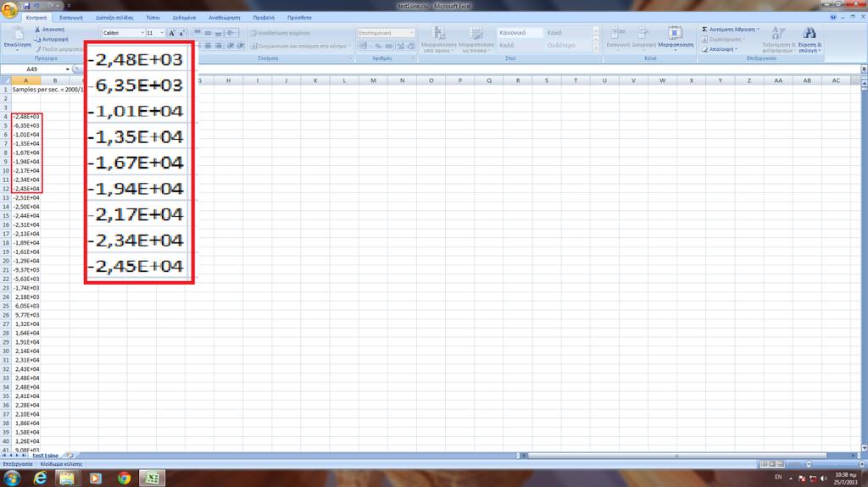Apply thousands separator (000) style
Screen dimensions: 868x487
click(388, 46)
